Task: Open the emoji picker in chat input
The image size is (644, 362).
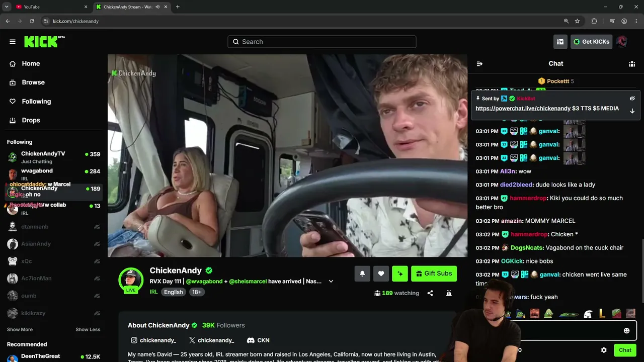Action: (x=626, y=331)
